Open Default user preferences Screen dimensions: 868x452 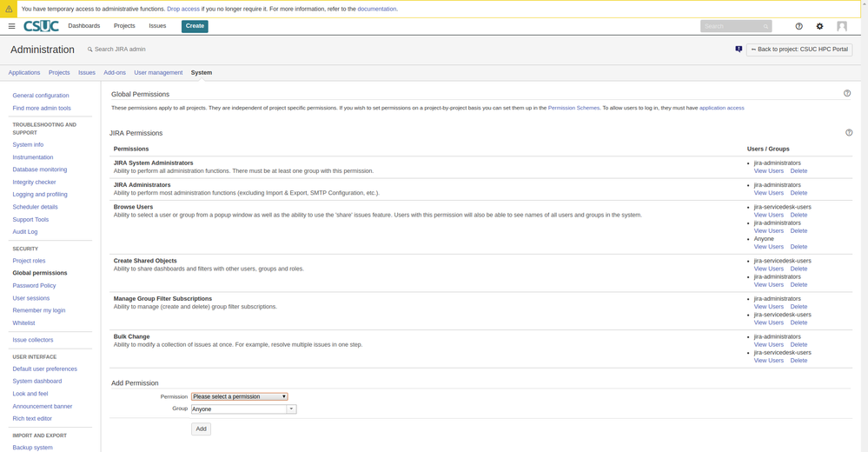(45, 369)
